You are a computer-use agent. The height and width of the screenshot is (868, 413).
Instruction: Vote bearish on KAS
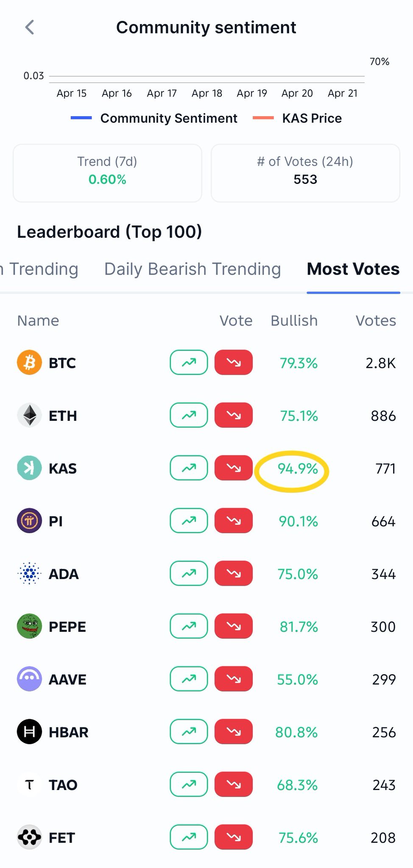[234, 468]
